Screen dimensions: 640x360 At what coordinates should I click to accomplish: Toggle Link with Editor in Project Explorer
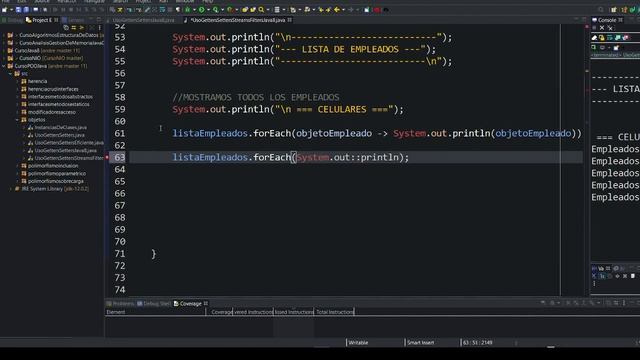pyautogui.click(x=74, y=28)
